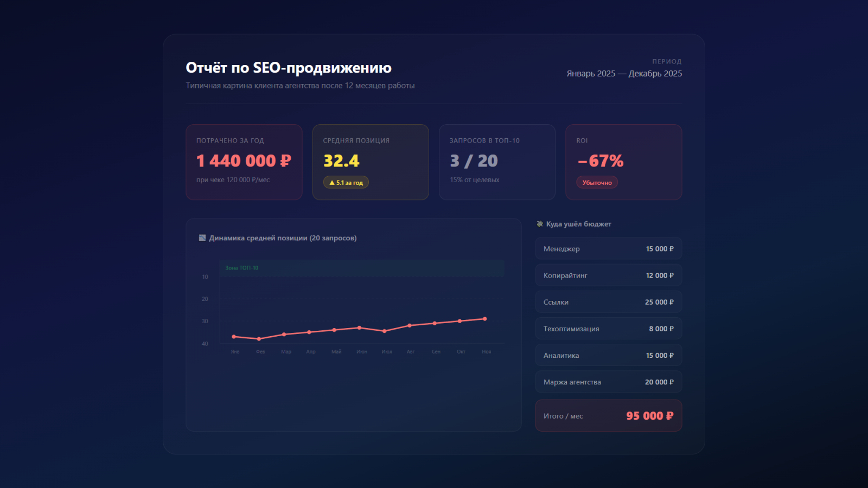868x488 pixels.
Task: Select the monthly total "95 000 ₽"
Action: (x=650, y=416)
